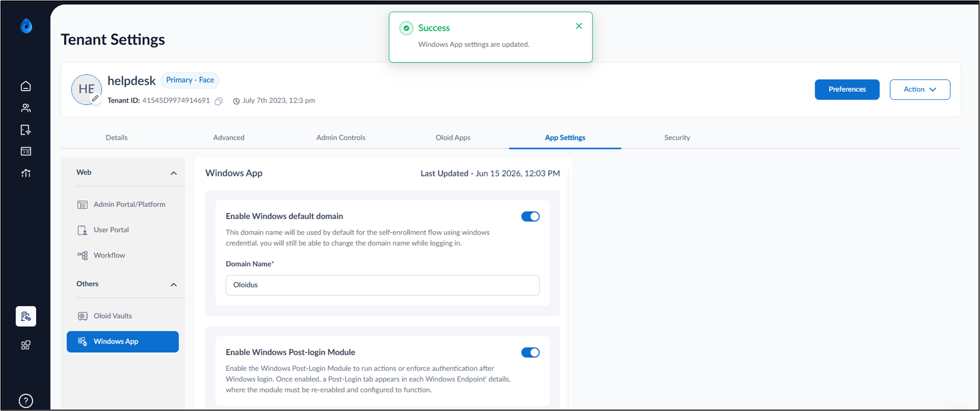980x411 pixels.
Task: Open the Home icon in sidebar
Action: [26, 87]
